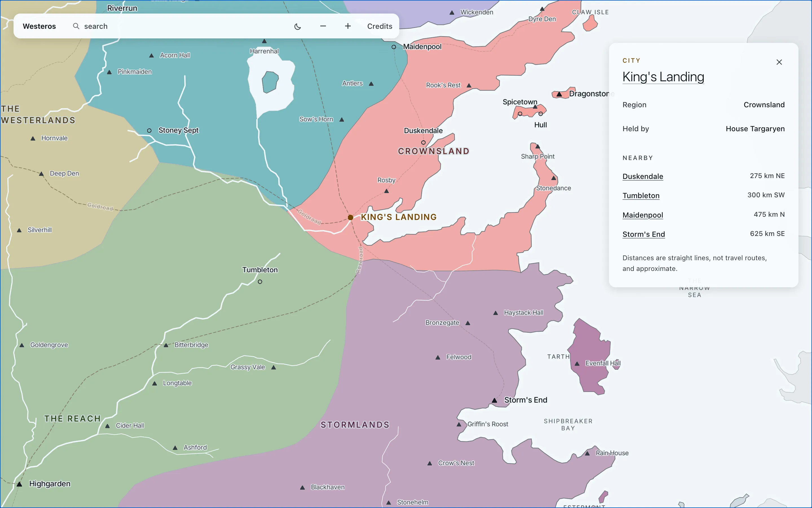Image resolution: width=812 pixels, height=508 pixels.
Task: Click the CLAW ISLE label
Action: click(590, 12)
